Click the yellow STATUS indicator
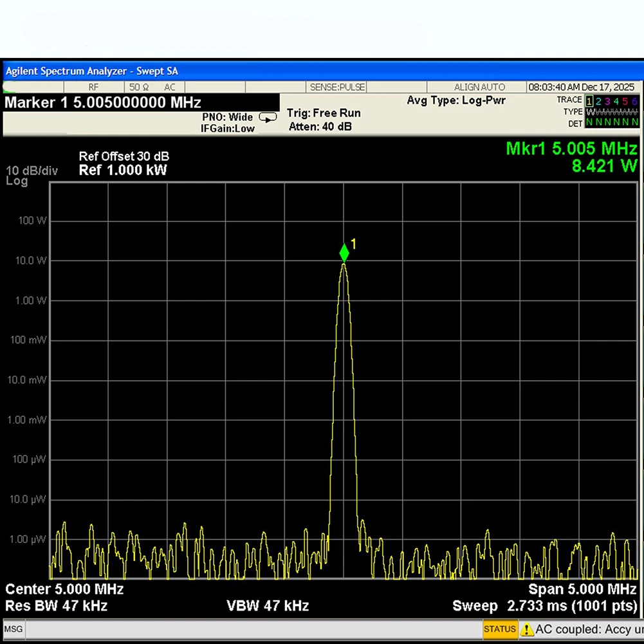The image size is (644, 644). [499, 629]
